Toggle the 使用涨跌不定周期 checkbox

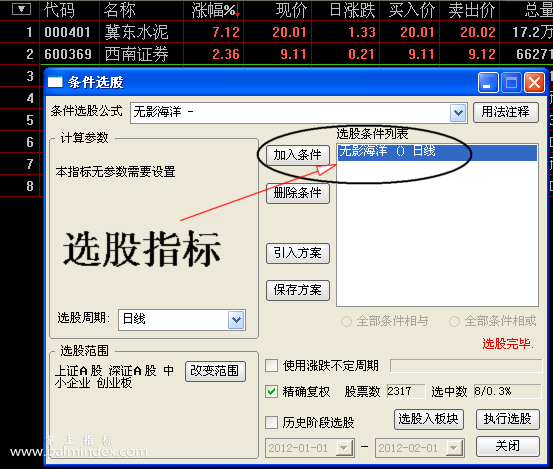click(271, 365)
